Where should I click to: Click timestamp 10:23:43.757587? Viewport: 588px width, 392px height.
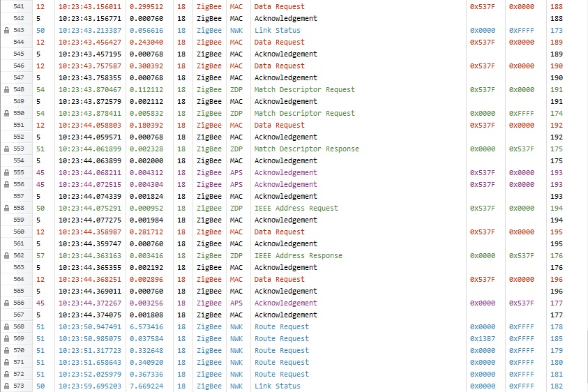click(x=89, y=66)
